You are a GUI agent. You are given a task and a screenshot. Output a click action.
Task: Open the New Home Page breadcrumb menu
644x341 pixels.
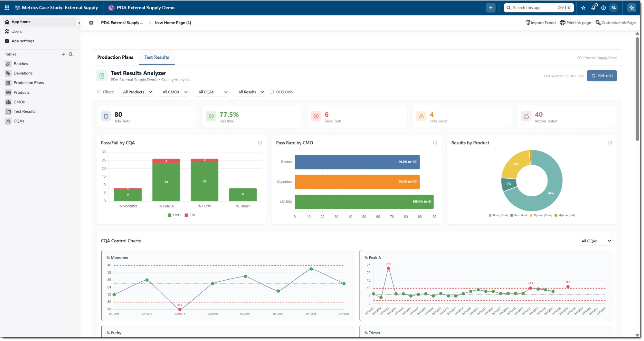(x=173, y=23)
